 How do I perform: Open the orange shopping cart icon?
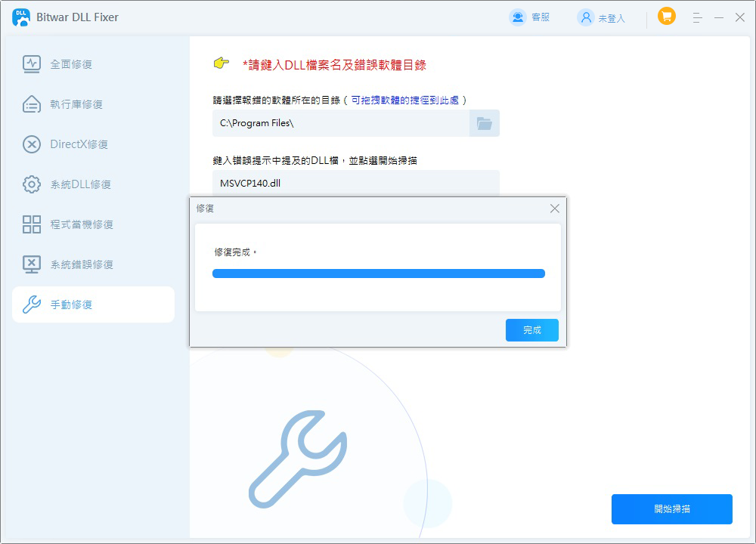click(x=666, y=17)
